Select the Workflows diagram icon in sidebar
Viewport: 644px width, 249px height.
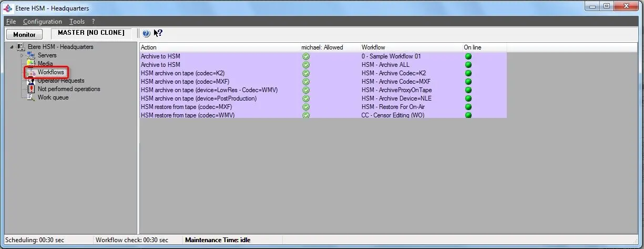pyautogui.click(x=31, y=72)
